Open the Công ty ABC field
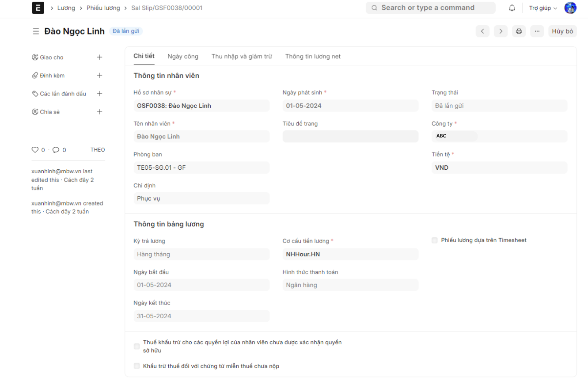 point(499,136)
